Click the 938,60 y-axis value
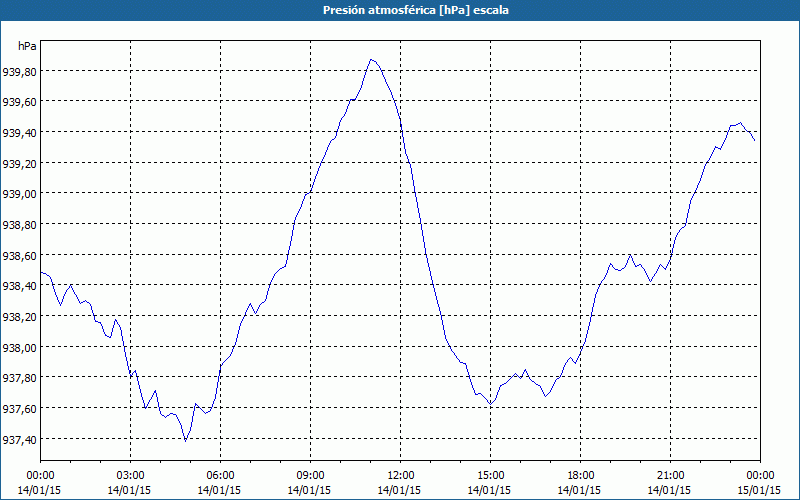Image resolution: width=800 pixels, height=500 pixels. [19, 255]
